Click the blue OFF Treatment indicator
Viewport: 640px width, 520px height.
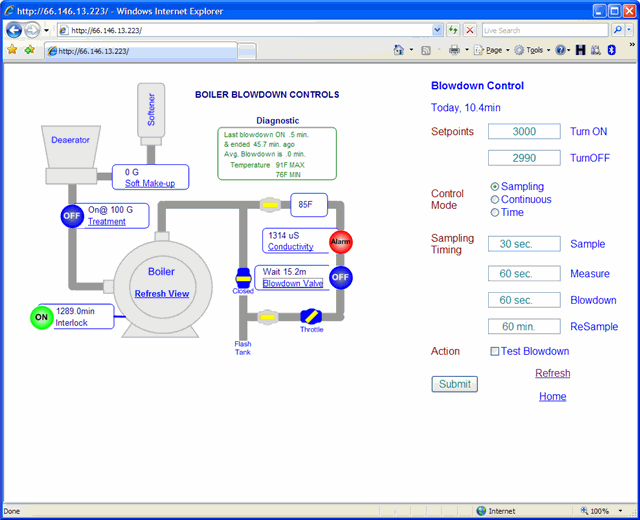click(71, 215)
